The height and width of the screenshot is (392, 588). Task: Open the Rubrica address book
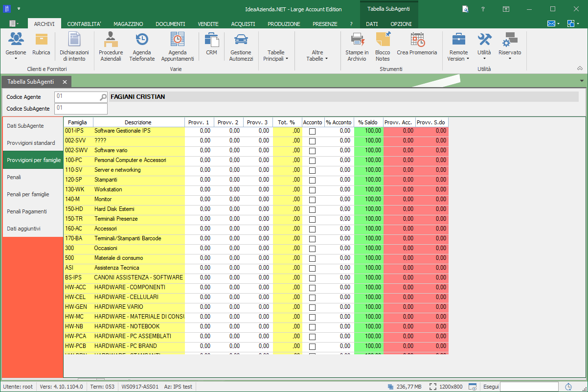pos(41,39)
